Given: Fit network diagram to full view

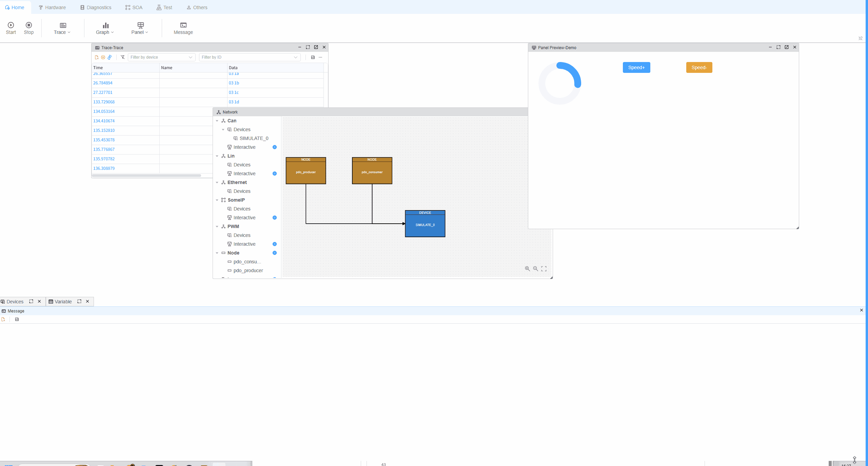Looking at the screenshot, I should (544, 269).
